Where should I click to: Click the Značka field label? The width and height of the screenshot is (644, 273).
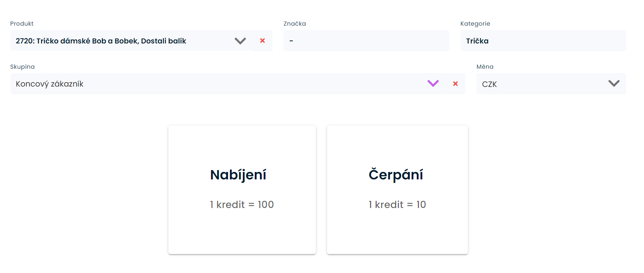(295, 24)
